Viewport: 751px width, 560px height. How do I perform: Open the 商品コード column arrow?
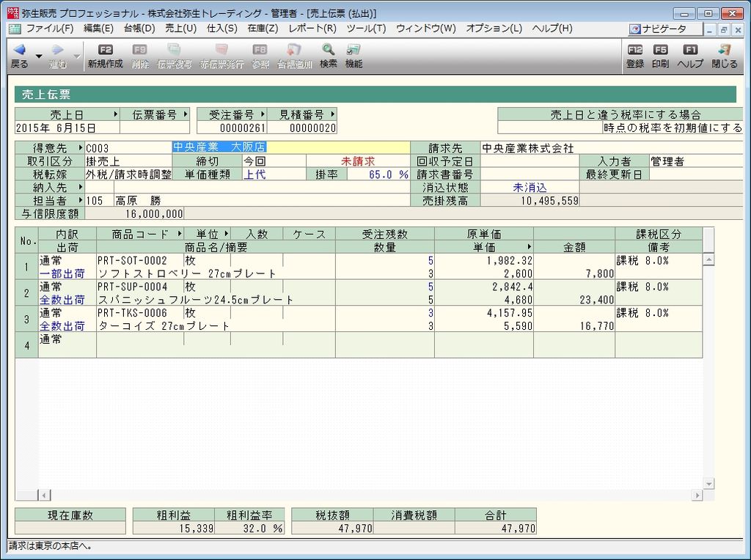179,234
